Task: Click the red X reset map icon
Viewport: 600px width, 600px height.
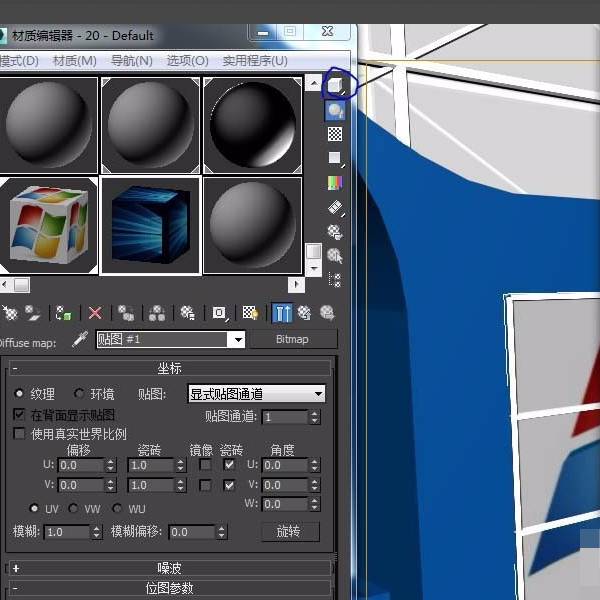Action: click(95, 313)
